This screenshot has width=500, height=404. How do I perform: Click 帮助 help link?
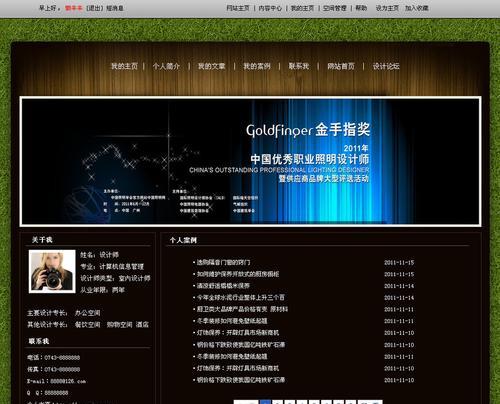tap(361, 8)
